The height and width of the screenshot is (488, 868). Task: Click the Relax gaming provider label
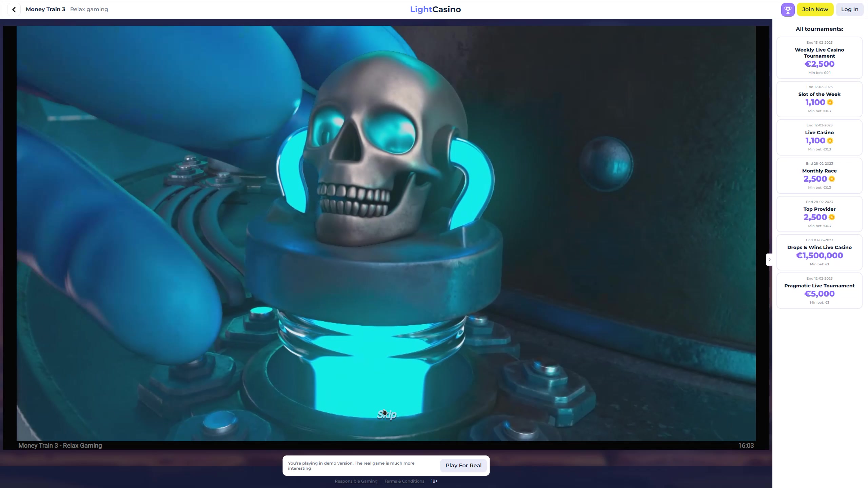(x=89, y=9)
